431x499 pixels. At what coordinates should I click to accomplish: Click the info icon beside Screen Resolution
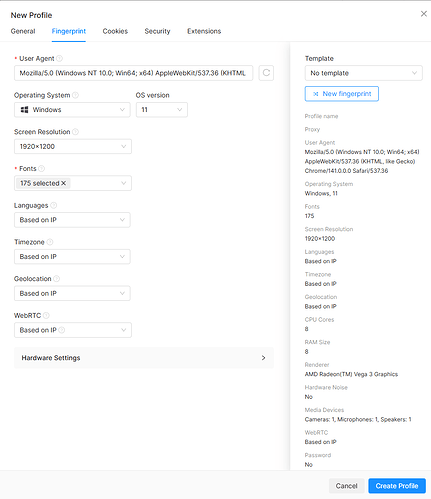point(76,132)
